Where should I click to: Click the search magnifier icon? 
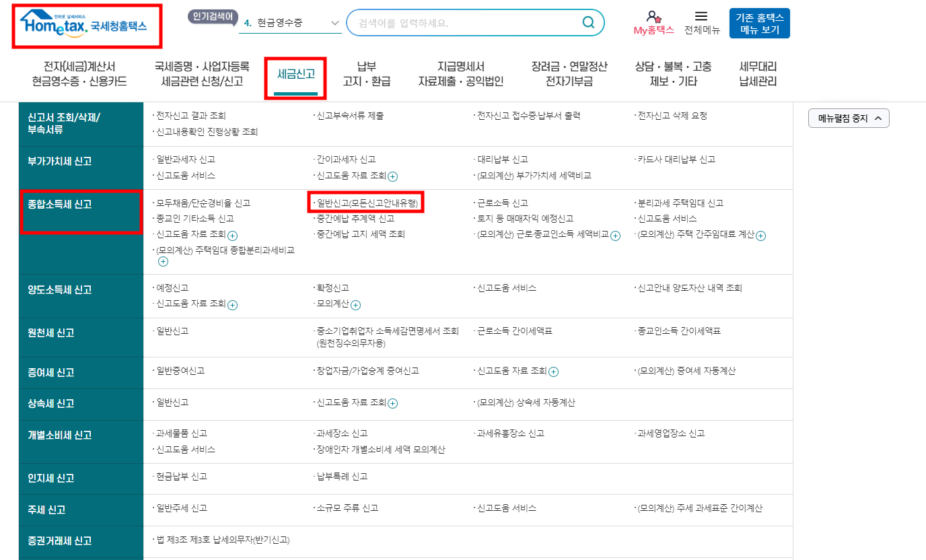(x=588, y=23)
